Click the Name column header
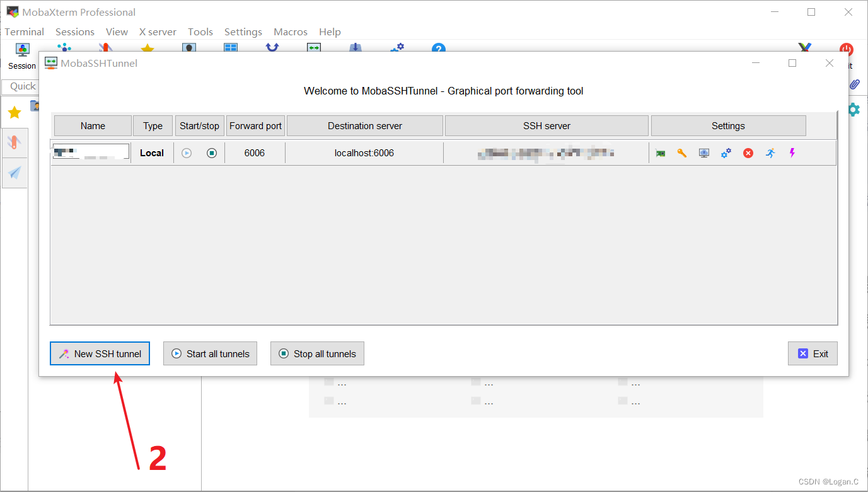This screenshot has height=492, width=868. point(93,125)
